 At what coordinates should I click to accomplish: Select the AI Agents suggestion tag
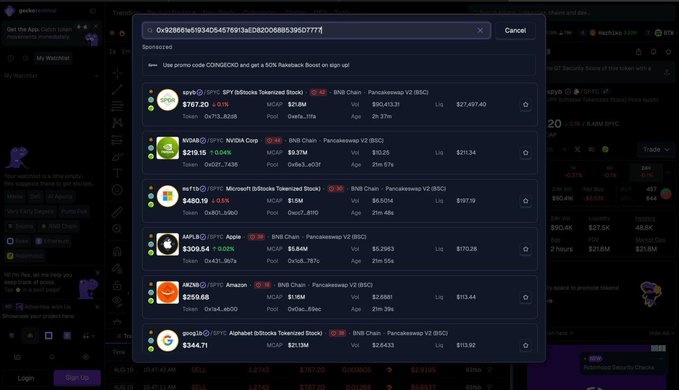pos(60,197)
